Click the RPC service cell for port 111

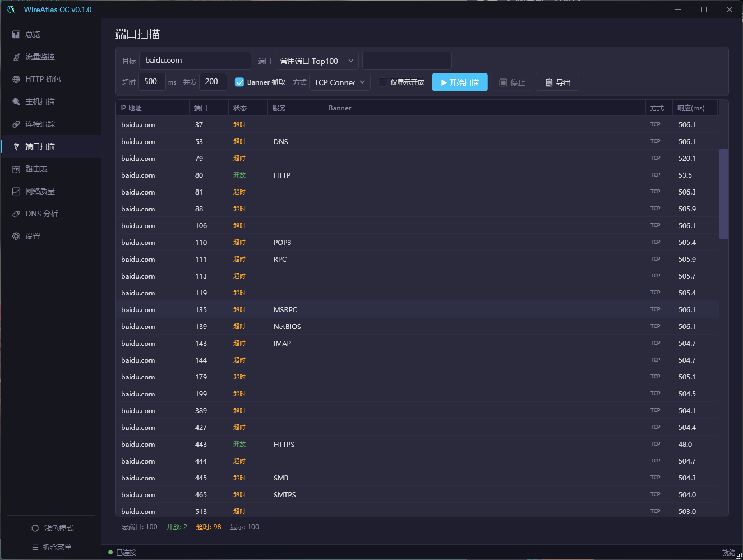point(280,260)
